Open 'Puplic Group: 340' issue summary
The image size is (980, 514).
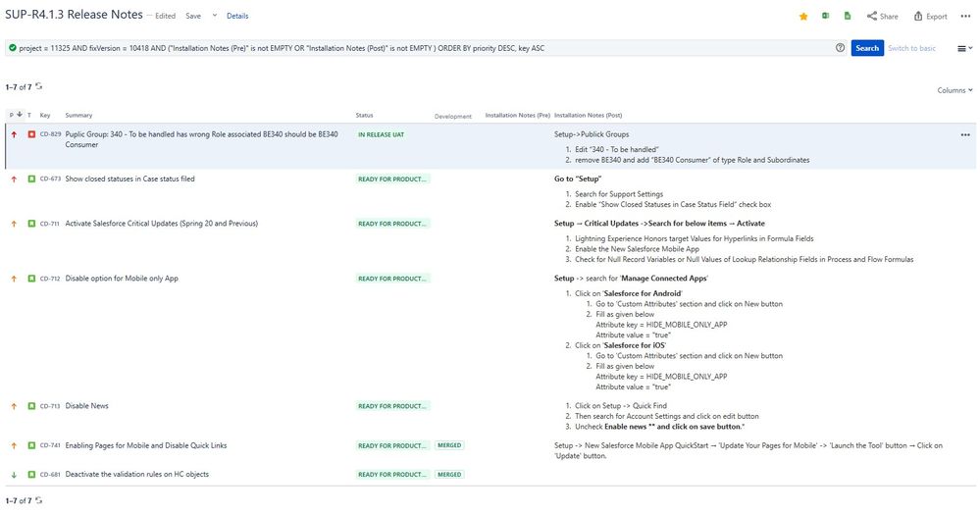pos(201,139)
